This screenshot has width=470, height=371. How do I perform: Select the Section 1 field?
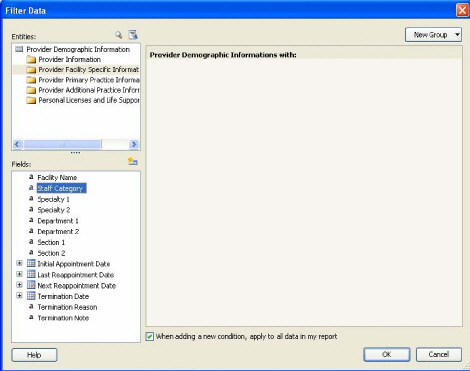pos(51,242)
